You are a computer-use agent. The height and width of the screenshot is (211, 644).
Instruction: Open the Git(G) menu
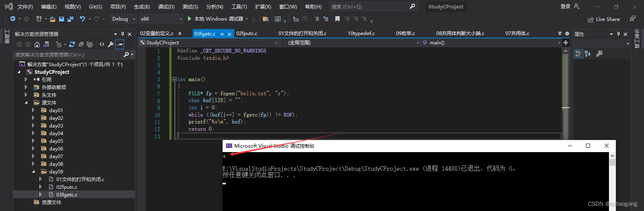point(95,6)
